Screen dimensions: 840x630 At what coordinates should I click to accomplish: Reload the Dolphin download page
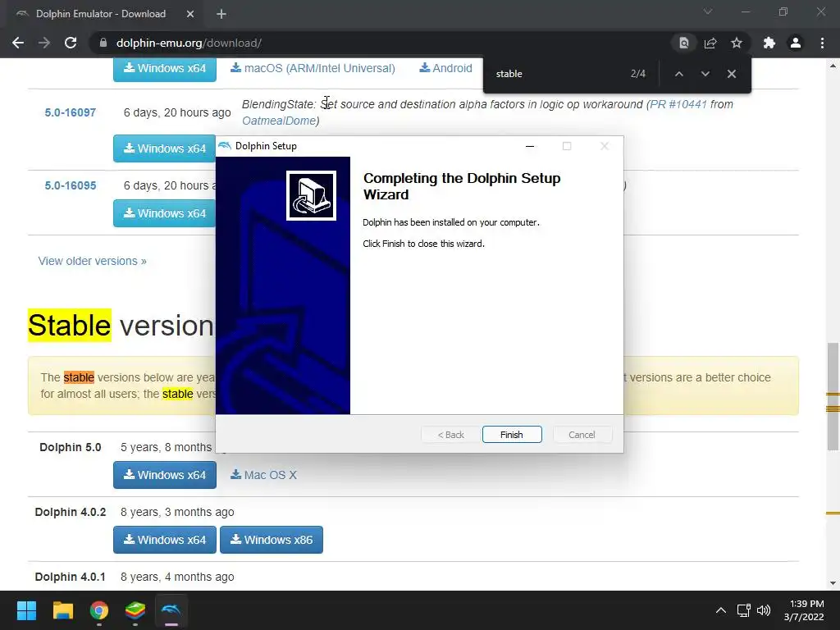tap(71, 43)
